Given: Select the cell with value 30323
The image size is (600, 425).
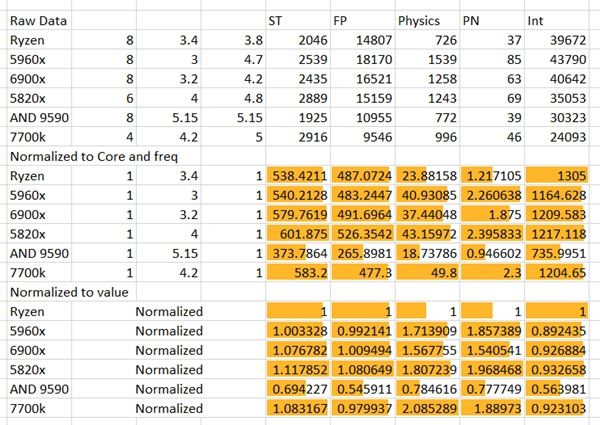Looking at the screenshot, I should (x=557, y=118).
